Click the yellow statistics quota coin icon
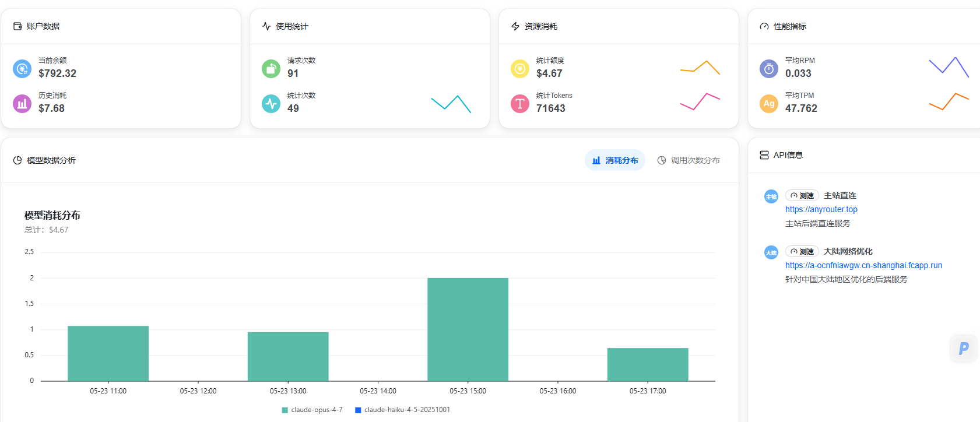 click(520, 69)
